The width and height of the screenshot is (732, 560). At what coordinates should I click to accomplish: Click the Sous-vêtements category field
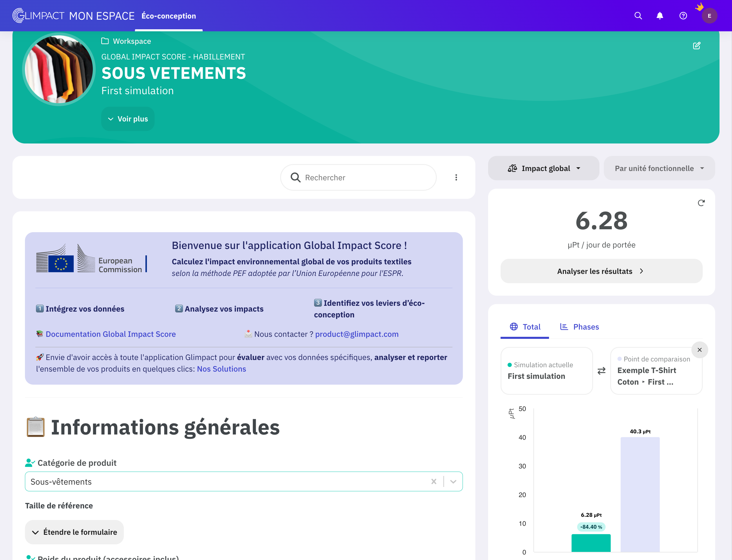click(243, 481)
